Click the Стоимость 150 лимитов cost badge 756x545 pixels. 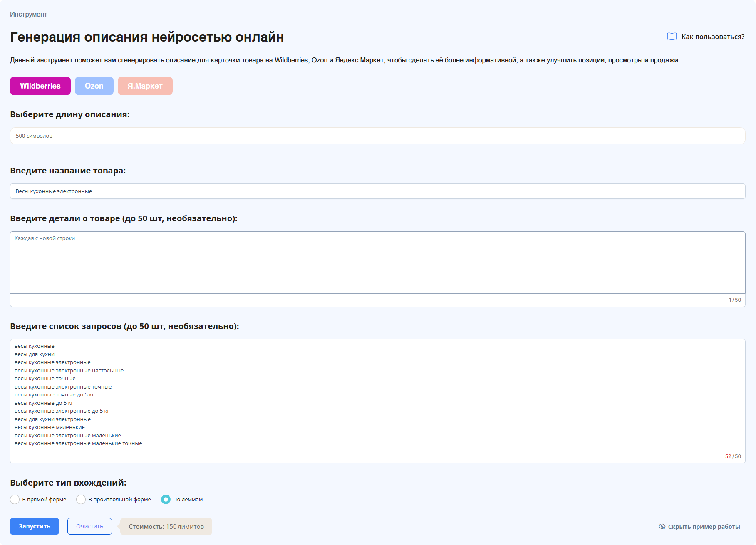[166, 526]
